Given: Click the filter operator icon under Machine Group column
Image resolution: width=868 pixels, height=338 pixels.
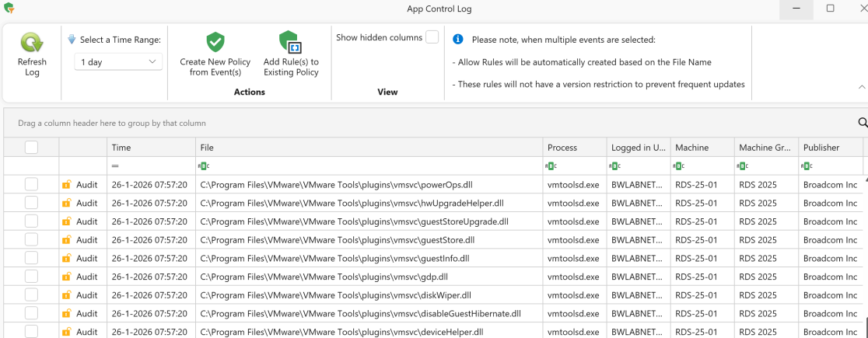Looking at the screenshot, I should click(x=744, y=166).
